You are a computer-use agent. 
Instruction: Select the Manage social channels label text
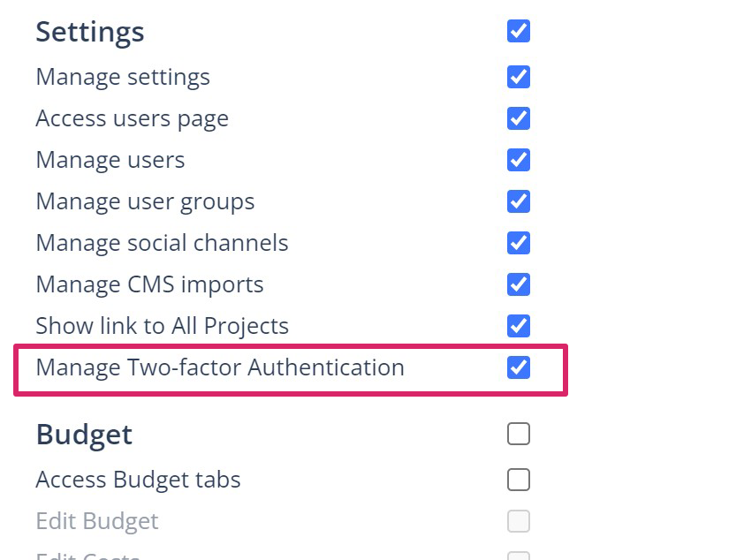[x=162, y=243]
